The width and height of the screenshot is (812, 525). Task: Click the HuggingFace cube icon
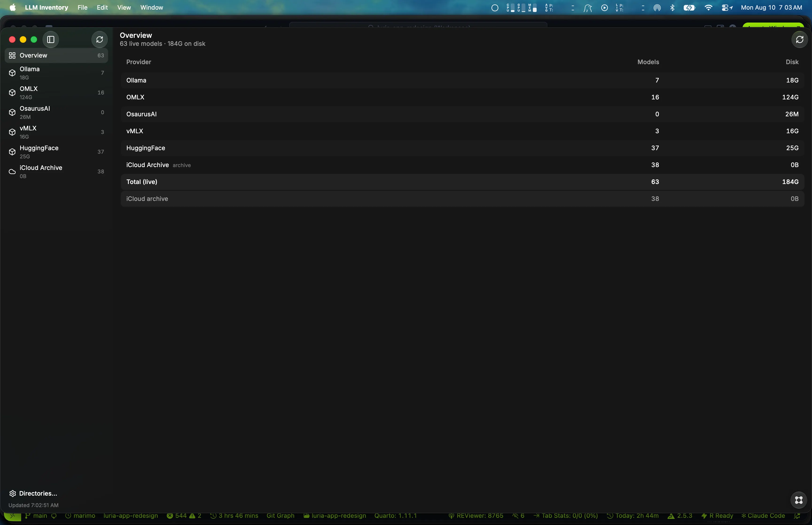12,152
